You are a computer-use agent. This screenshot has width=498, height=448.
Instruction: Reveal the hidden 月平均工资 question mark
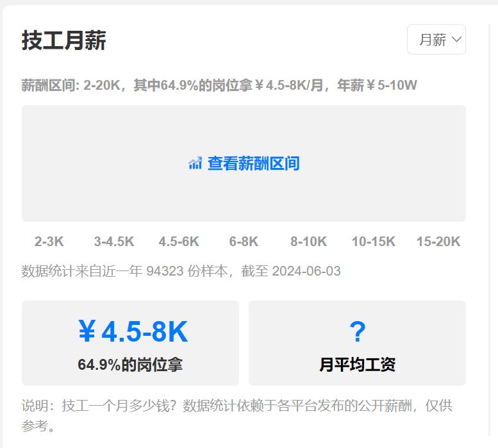point(357,331)
